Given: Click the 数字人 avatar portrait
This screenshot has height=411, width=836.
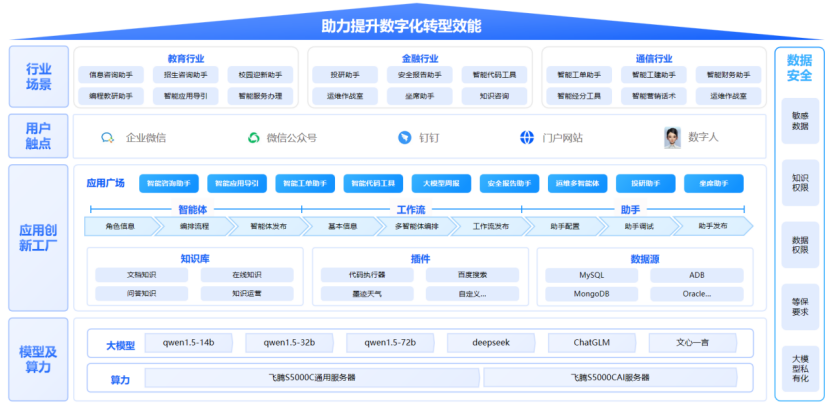Looking at the screenshot, I should (x=673, y=136).
